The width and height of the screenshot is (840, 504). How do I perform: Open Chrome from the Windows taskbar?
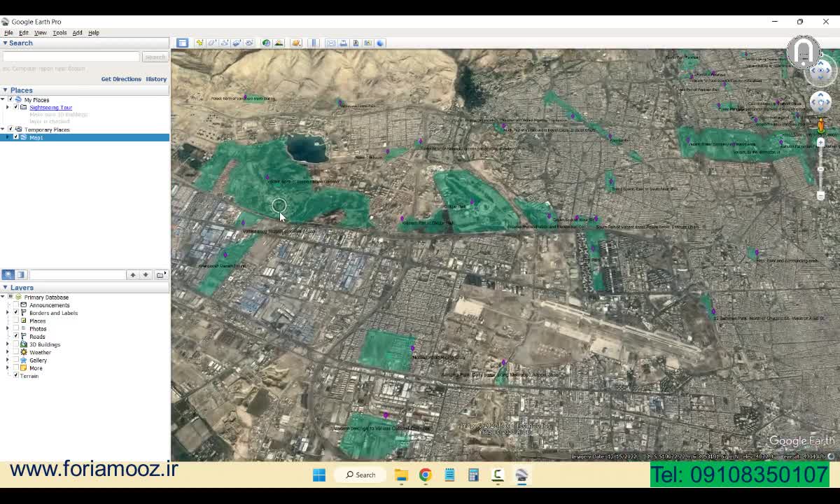point(425,475)
